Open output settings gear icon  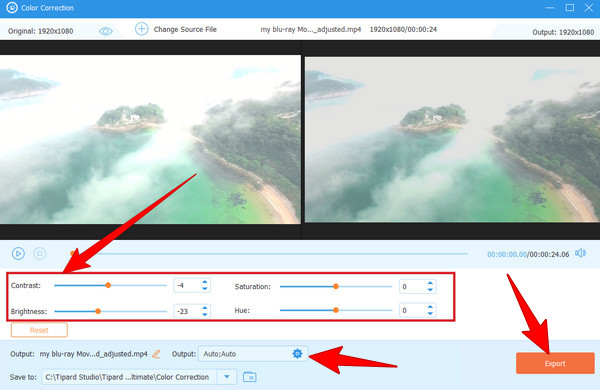(x=297, y=354)
